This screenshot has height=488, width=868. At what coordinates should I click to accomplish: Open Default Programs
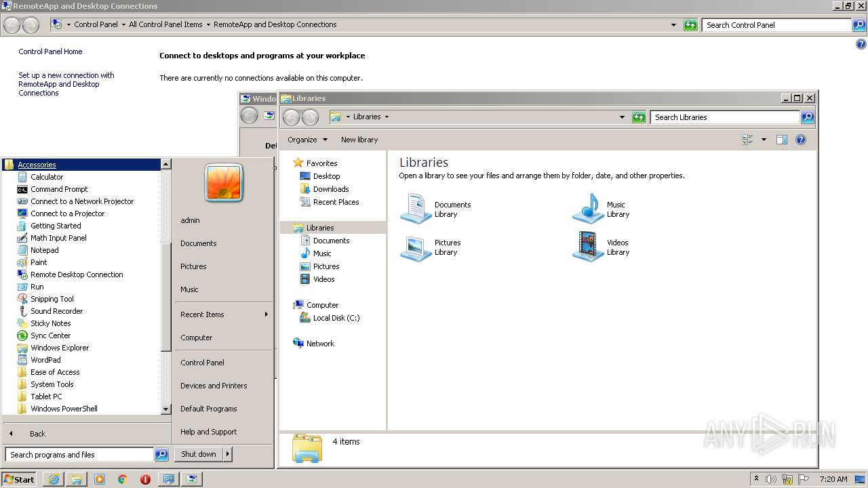pos(208,409)
